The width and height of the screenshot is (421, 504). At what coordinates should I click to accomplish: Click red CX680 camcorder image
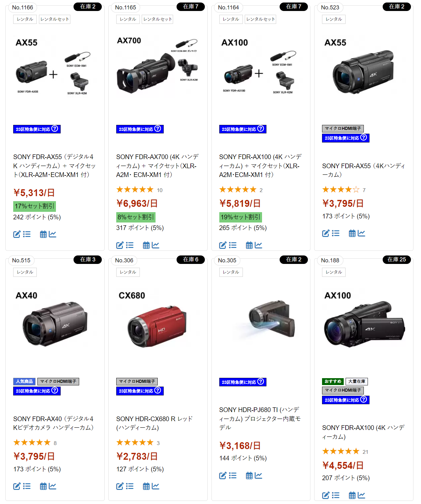[x=157, y=326]
